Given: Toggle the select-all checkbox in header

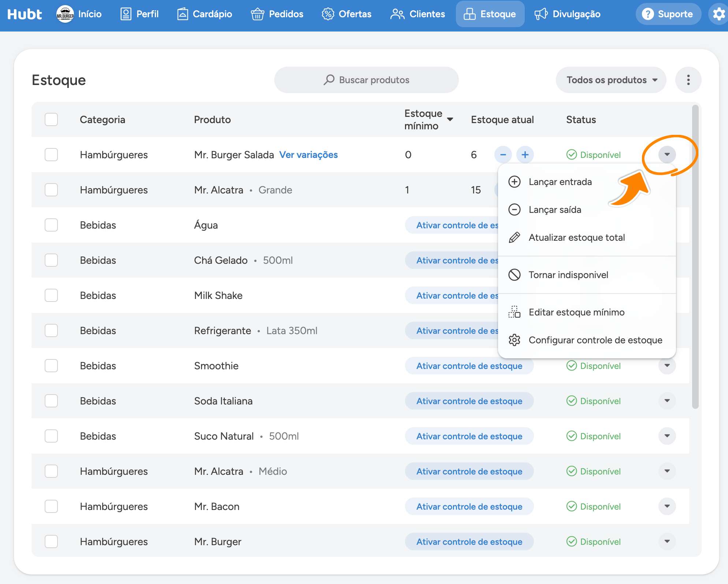Looking at the screenshot, I should tap(51, 119).
